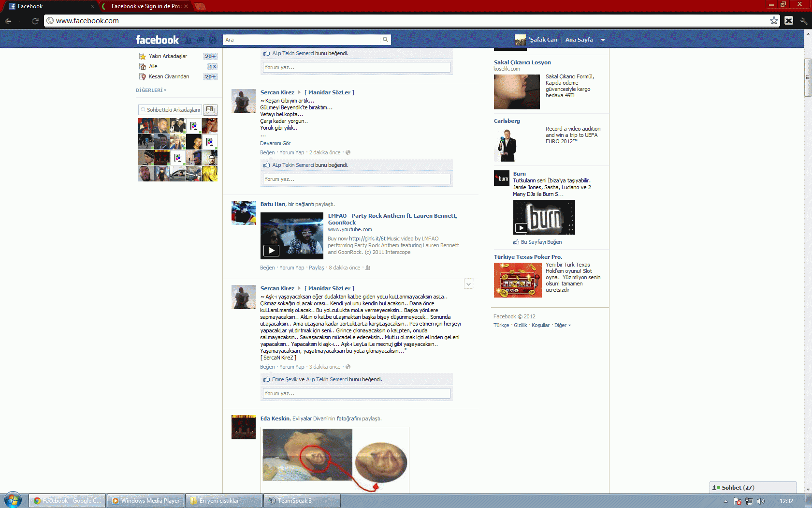The height and width of the screenshot is (508, 812).
Task: Open the Chrome wrench settings menu
Action: [x=803, y=20]
